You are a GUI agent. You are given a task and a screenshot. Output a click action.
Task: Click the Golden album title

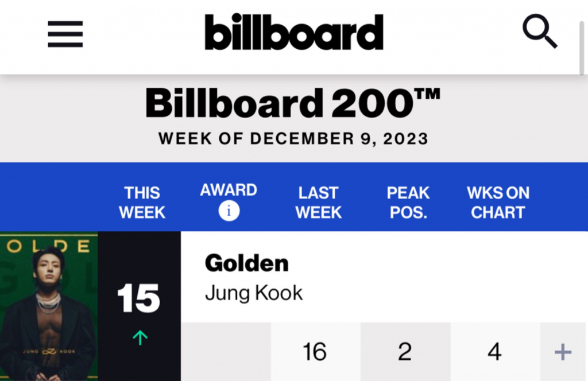(247, 263)
